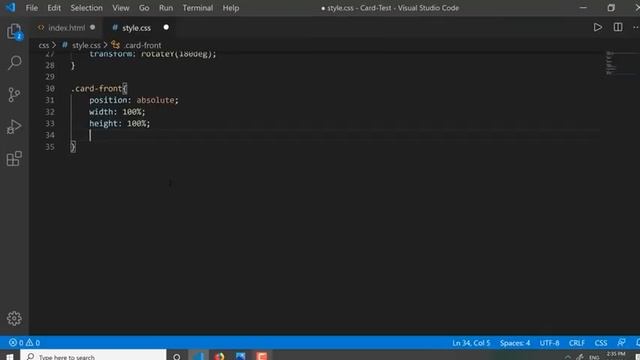Open errors and warnings in status bar
Viewport: 640px width, 360px height.
pos(24,343)
